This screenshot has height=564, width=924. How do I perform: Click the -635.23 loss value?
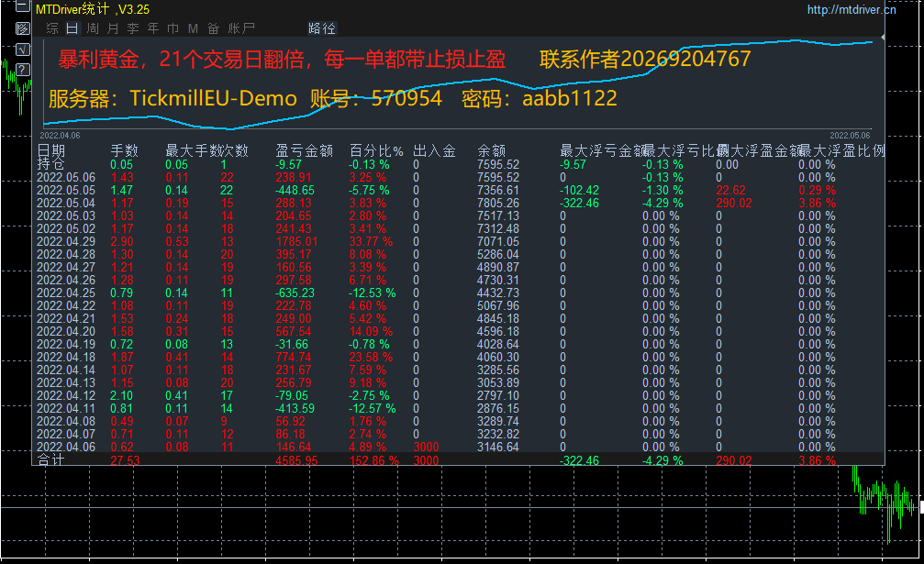point(295,293)
